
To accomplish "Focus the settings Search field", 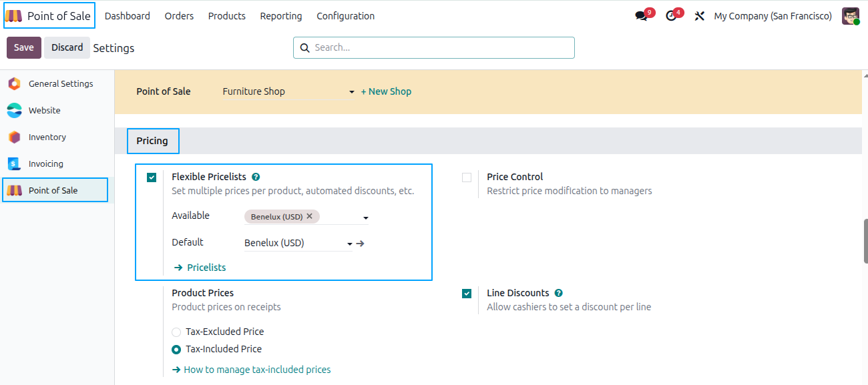I will click(x=434, y=48).
